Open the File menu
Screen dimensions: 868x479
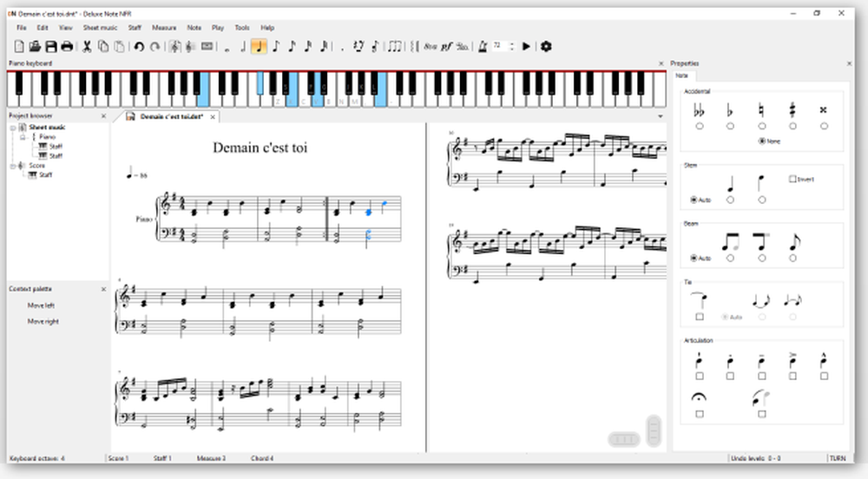tap(22, 28)
